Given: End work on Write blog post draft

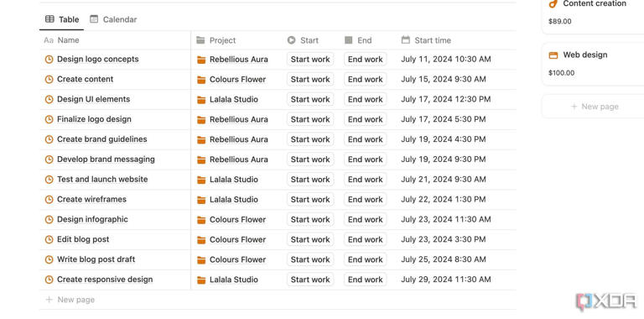Looking at the screenshot, I should click(x=365, y=259).
